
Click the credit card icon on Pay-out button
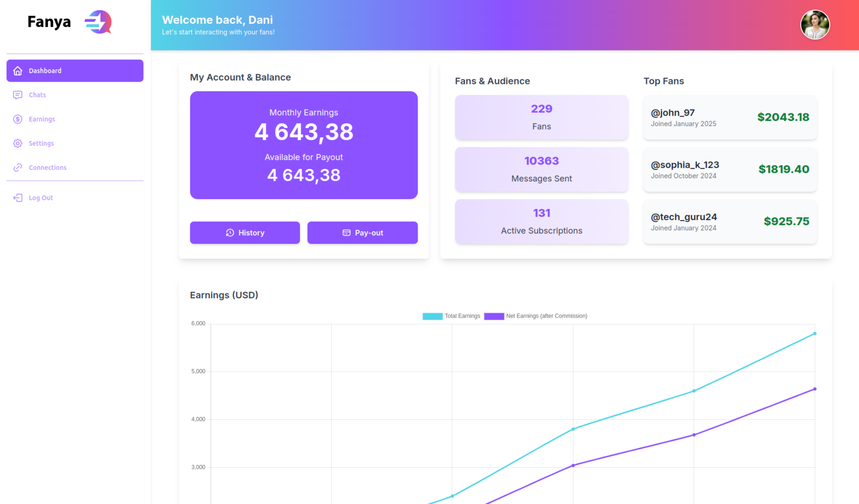[346, 233]
